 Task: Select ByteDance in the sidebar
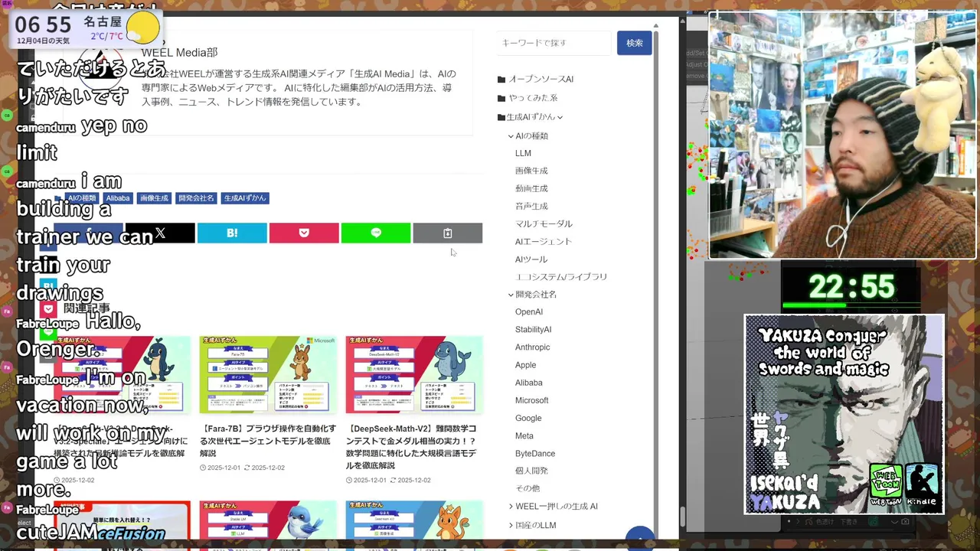click(535, 454)
